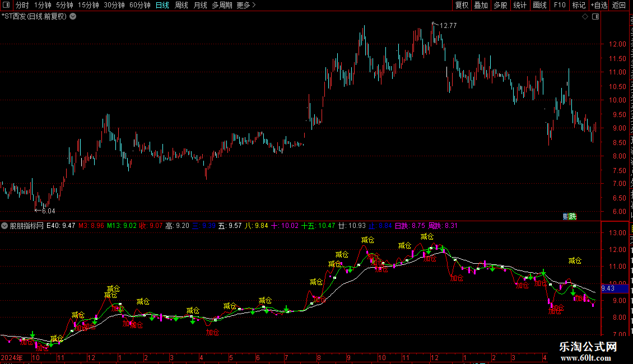Switch to the 分时 intraday chart

coord(22,5)
